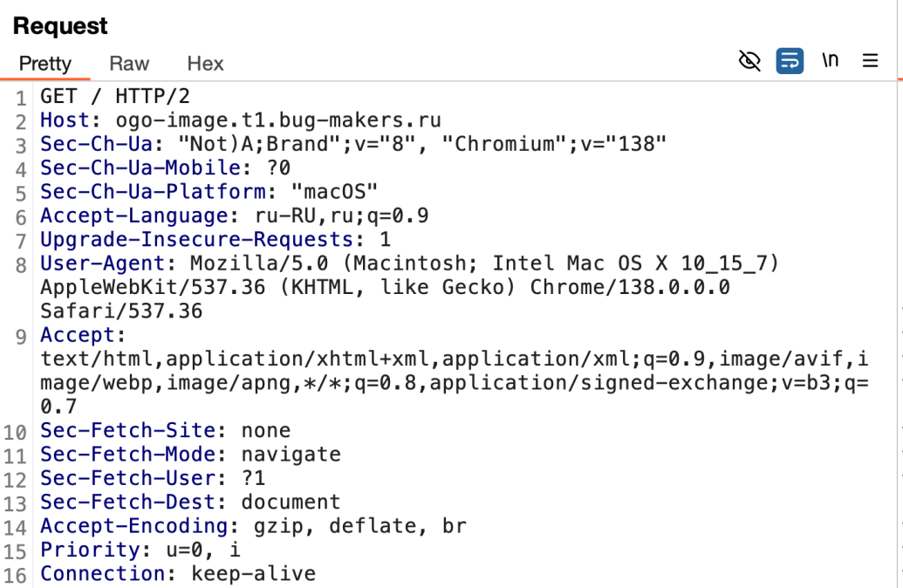Click the u=0, i priority value
The width and height of the screenshot is (903, 588).
tap(202, 550)
